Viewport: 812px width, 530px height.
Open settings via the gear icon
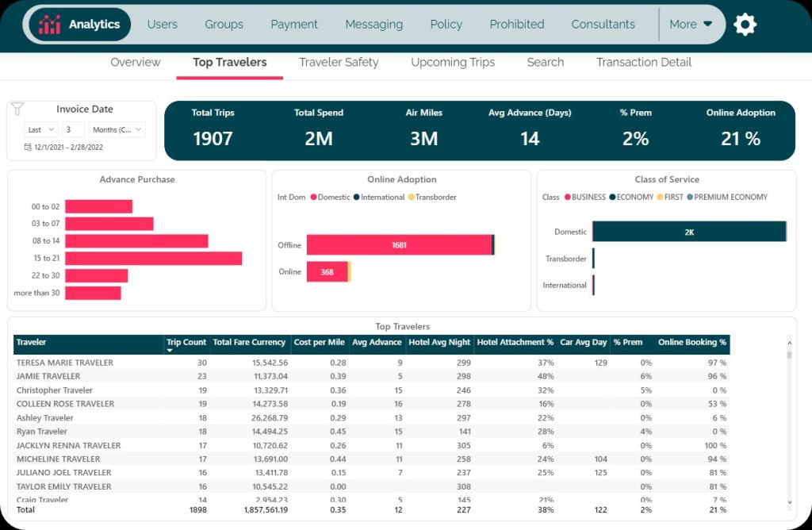(x=745, y=25)
